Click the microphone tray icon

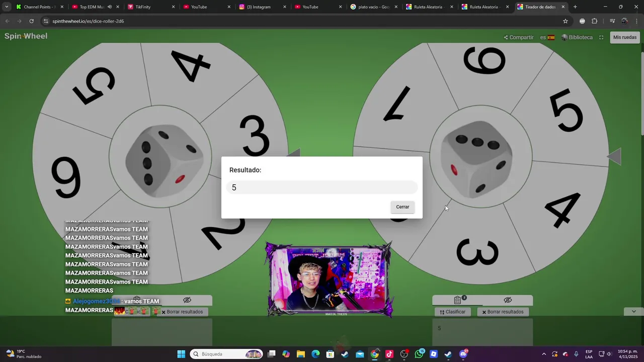pos(576,354)
